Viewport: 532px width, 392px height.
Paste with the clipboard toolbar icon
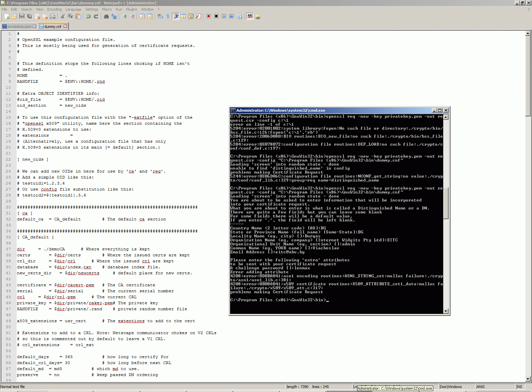[78, 16]
